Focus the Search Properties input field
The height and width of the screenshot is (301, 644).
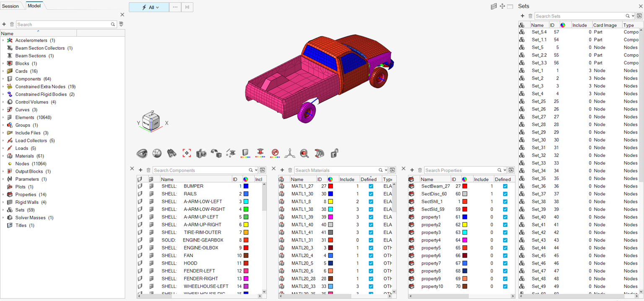pyautogui.click(x=460, y=170)
